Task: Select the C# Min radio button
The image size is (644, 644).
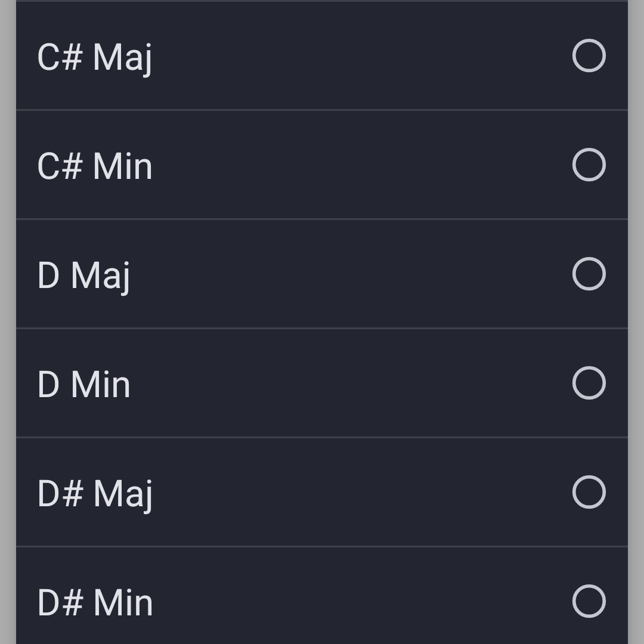Action: (x=589, y=165)
